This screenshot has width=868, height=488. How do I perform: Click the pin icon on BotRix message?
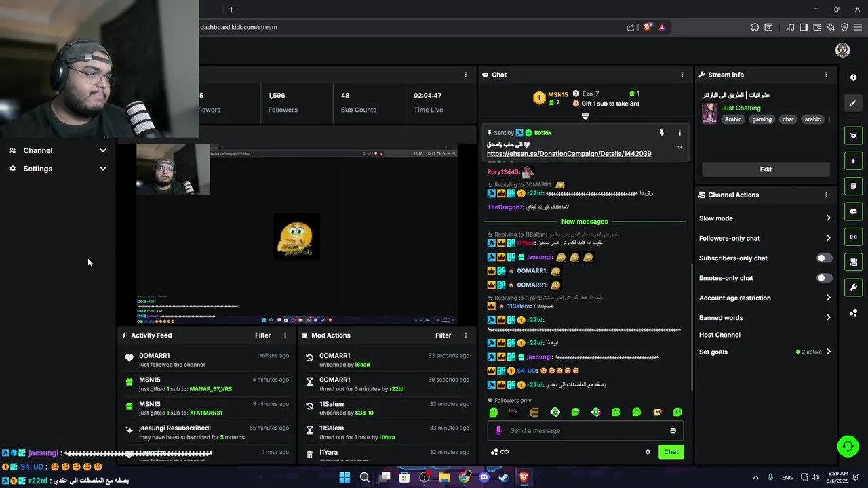662,133
